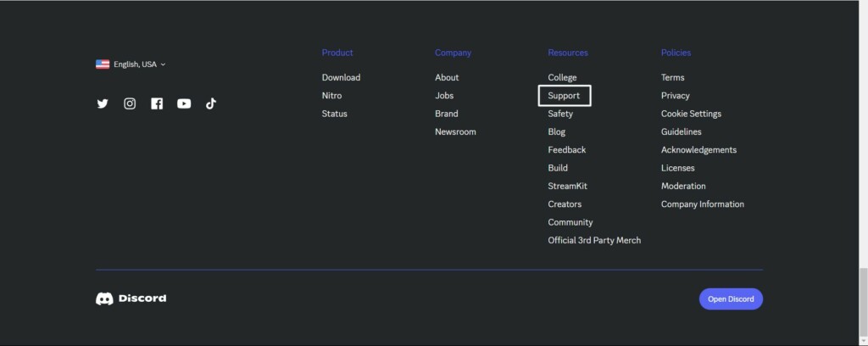Open Discord's Facebook page icon

click(x=157, y=103)
